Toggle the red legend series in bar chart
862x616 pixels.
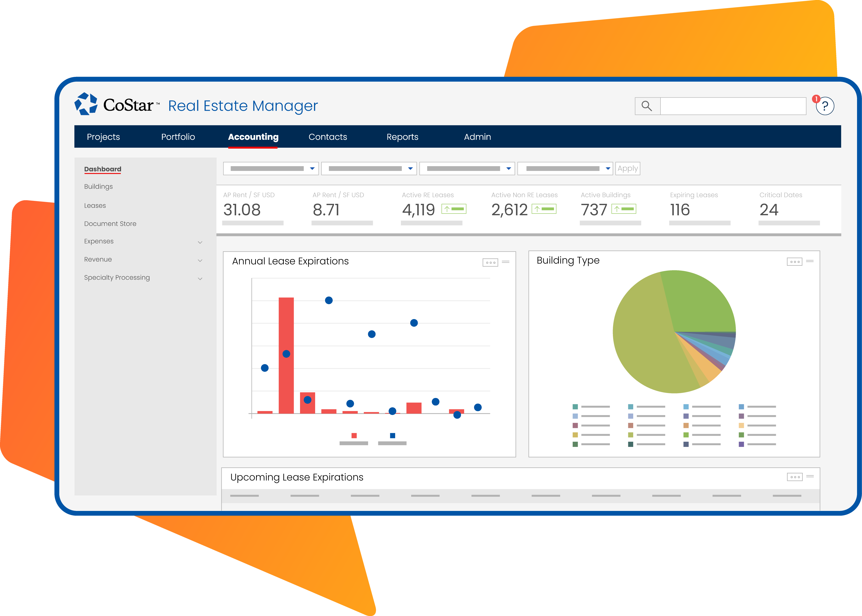pyautogui.click(x=354, y=436)
